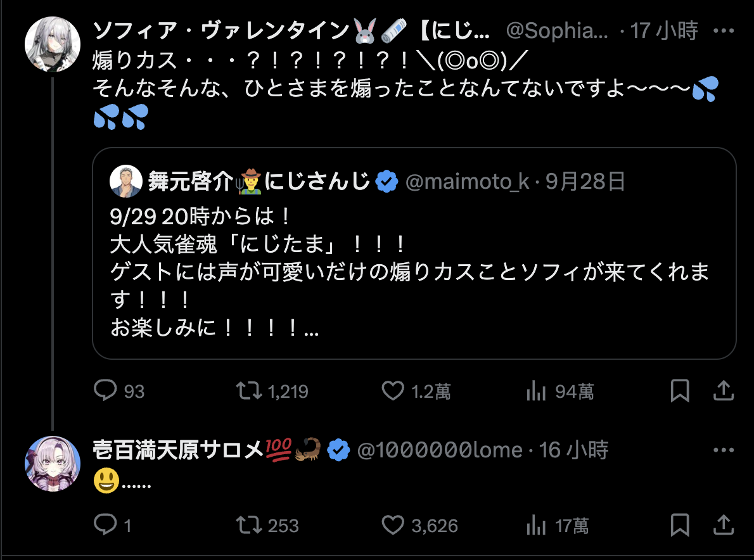
Task: Share Sophia Valentine's tweet
Action: click(723, 391)
